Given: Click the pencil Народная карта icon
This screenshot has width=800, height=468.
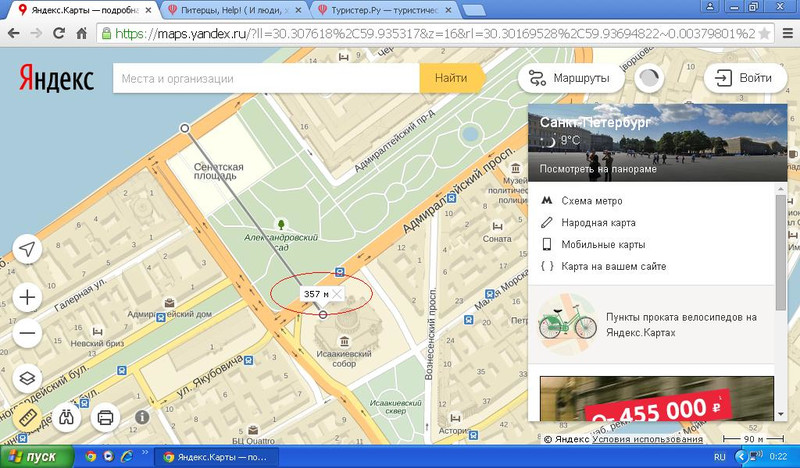Looking at the screenshot, I should [x=547, y=223].
